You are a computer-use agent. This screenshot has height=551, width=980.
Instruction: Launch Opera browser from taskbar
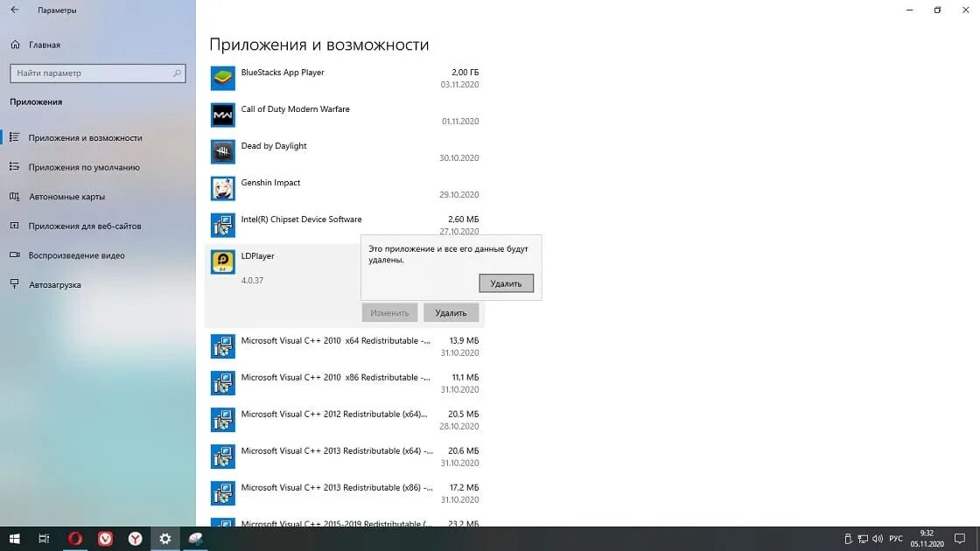[x=75, y=539]
